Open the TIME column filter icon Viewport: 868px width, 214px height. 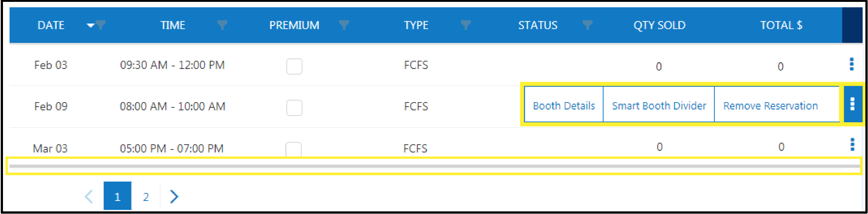(223, 25)
